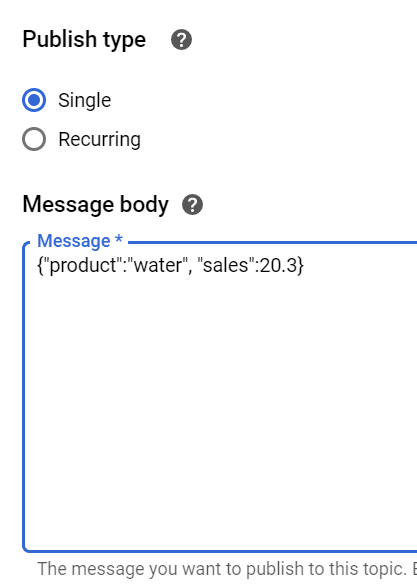Place cursor on "water" in the message
417x588 pixels.
(x=158, y=266)
